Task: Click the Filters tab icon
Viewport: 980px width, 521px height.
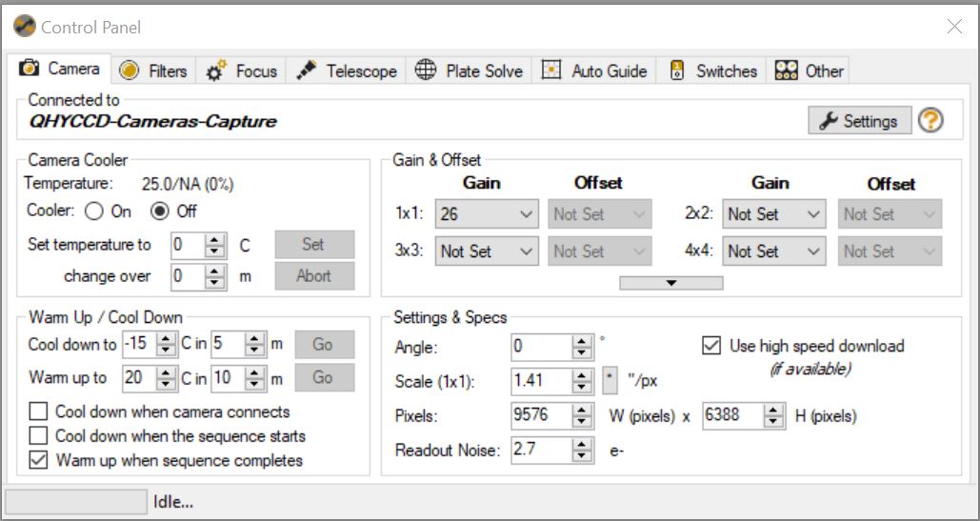Action: 130,70
